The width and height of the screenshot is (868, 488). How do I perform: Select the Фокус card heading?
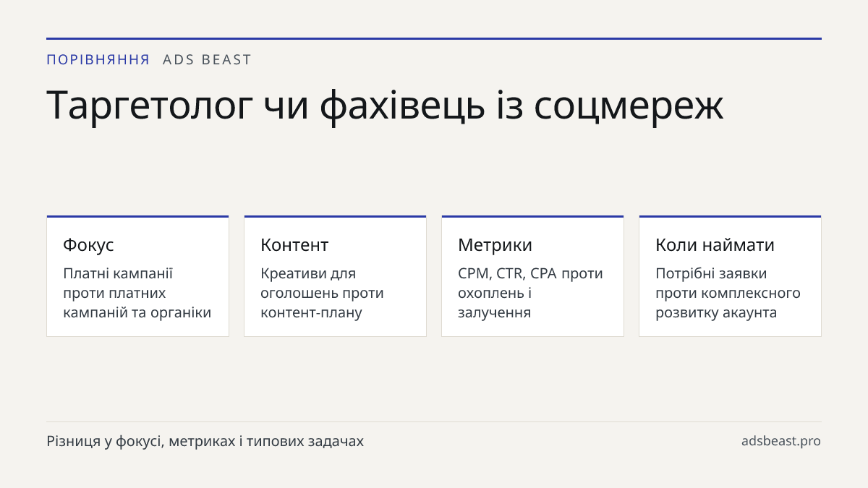pyautogui.click(x=88, y=244)
